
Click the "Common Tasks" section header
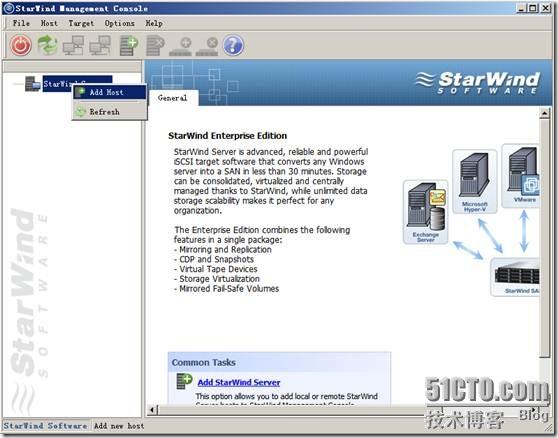(x=204, y=362)
